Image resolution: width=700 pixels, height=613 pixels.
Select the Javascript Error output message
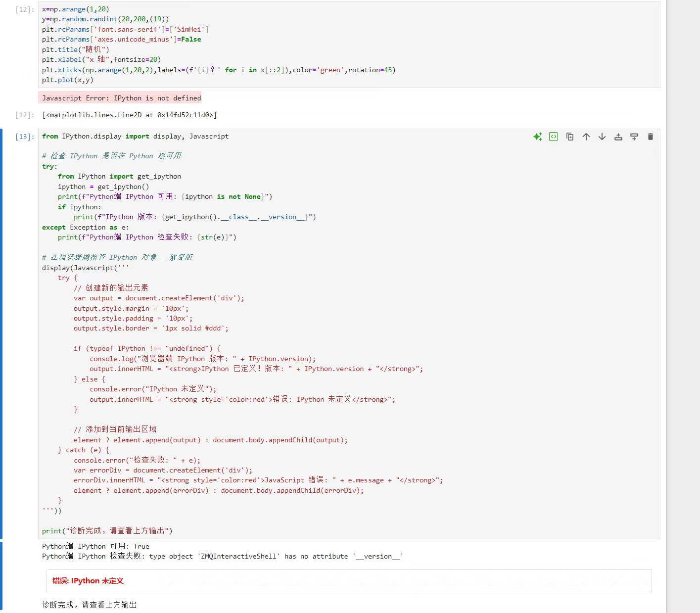tap(120, 97)
